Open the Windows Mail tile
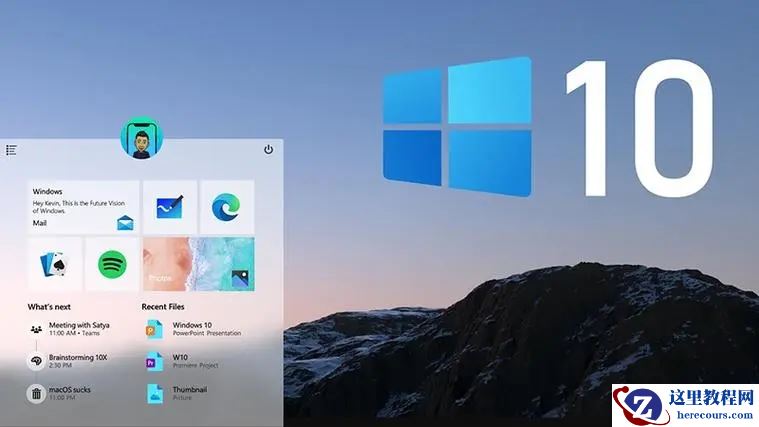The height and width of the screenshot is (427, 759). (83, 207)
